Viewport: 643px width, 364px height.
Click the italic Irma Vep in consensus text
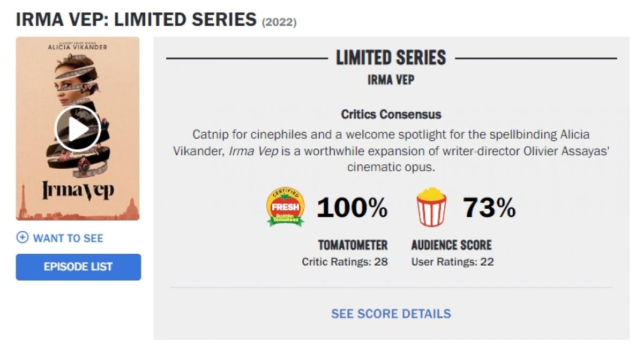(253, 150)
